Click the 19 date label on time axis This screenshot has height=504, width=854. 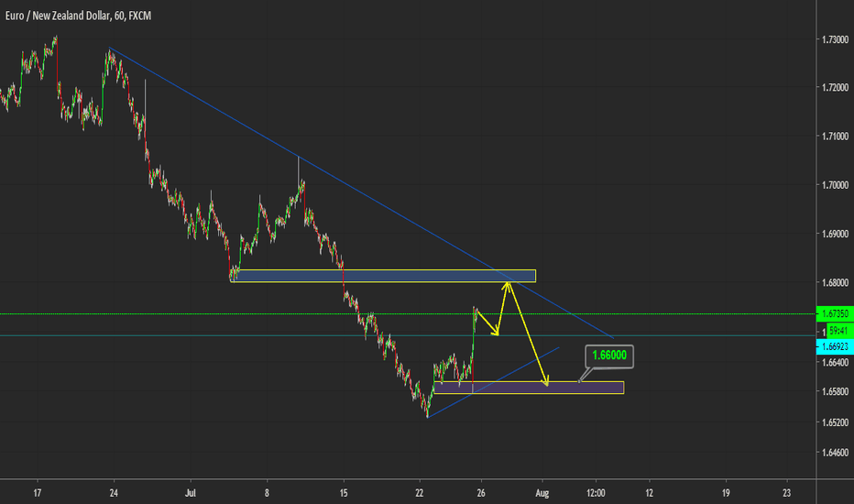[726, 493]
